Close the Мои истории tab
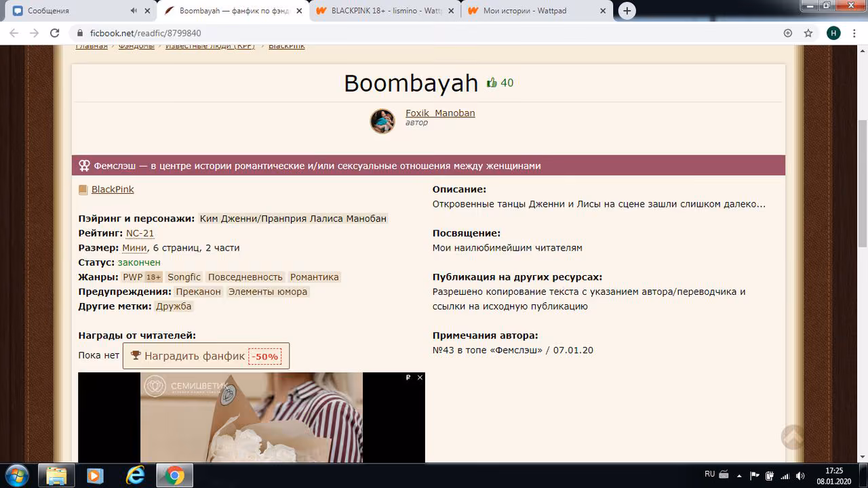Image resolution: width=868 pixels, height=488 pixels. (x=603, y=11)
